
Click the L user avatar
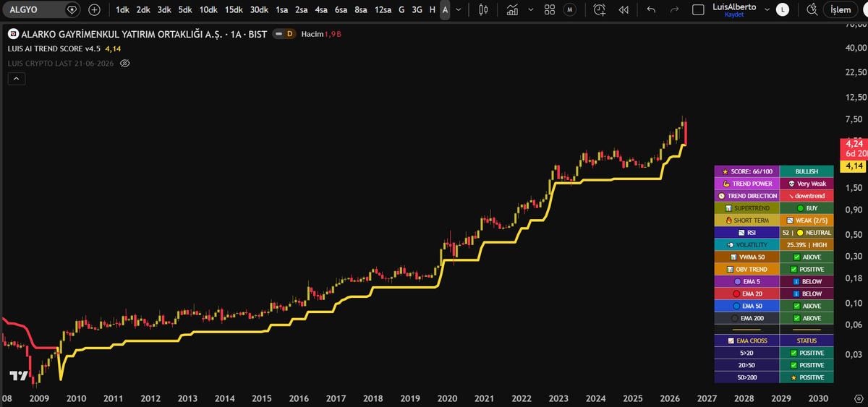[x=783, y=9]
